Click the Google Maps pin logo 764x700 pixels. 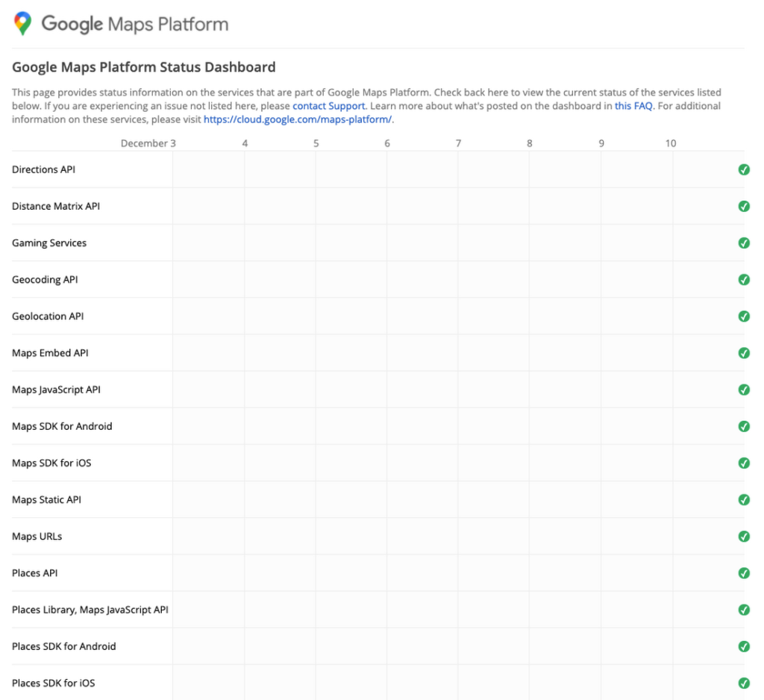point(22,24)
